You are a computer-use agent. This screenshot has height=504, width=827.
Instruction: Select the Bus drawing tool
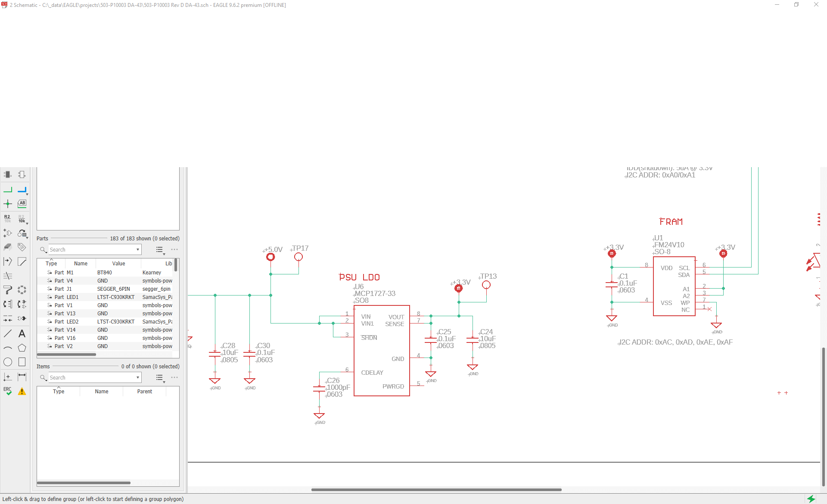coord(22,190)
